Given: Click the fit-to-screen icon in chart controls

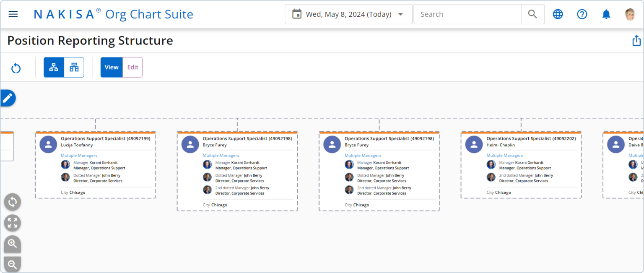Looking at the screenshot, I should point(12,223).
